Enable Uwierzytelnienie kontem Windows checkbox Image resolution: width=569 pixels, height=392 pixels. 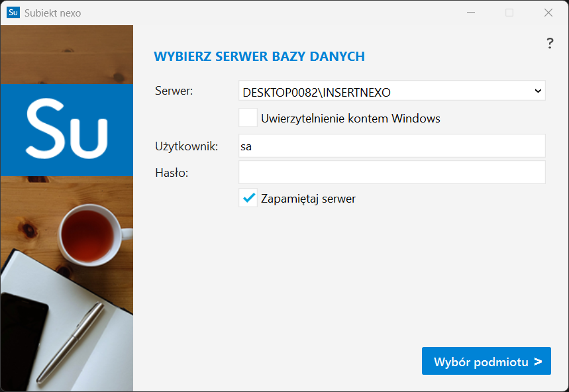(x=248, y=117)
